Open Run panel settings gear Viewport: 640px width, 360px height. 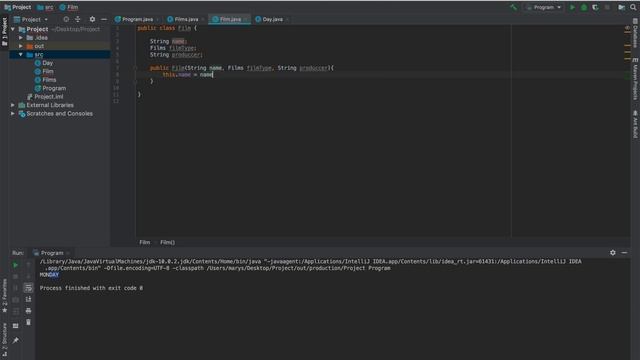coord(613,253)
